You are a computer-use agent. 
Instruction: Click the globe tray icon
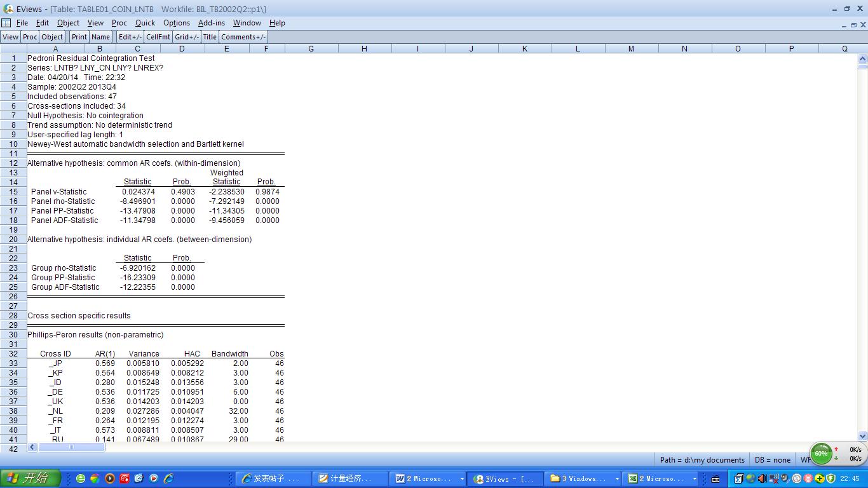click(750, 478)
